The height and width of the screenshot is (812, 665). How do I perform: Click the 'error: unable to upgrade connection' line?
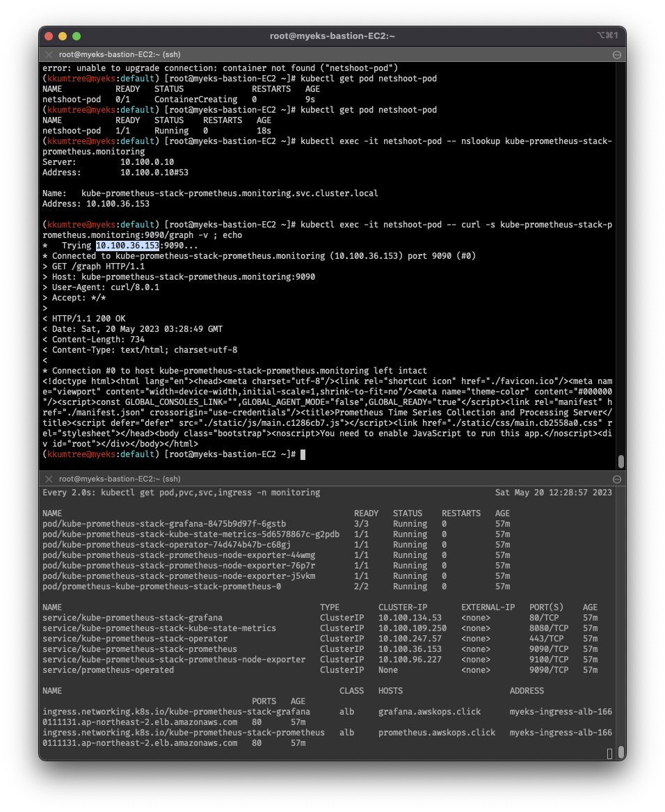click(x=220, y=68)
